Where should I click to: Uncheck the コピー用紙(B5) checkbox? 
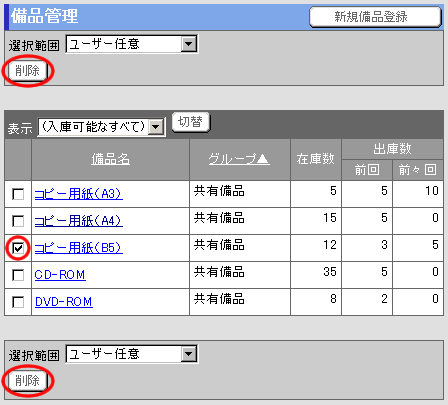coord(18,248)
